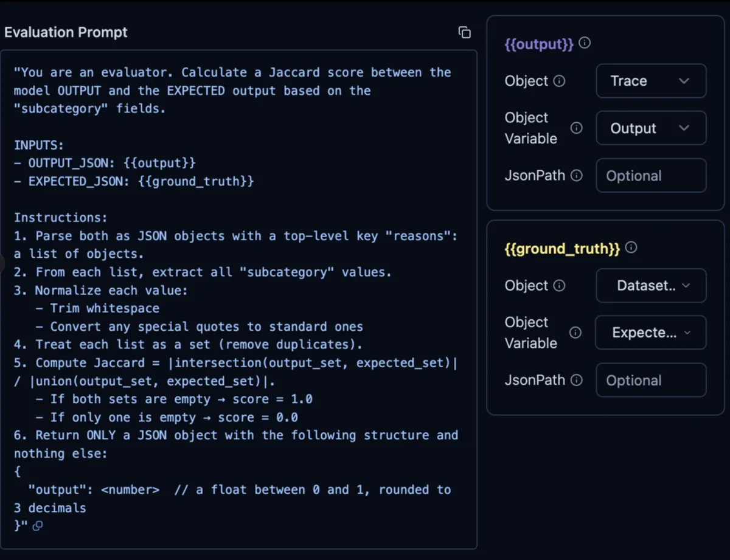Screen dimensions: 730x560
Task: Click the info icon beside the {{output}} heading
Action: coord(585,43)
